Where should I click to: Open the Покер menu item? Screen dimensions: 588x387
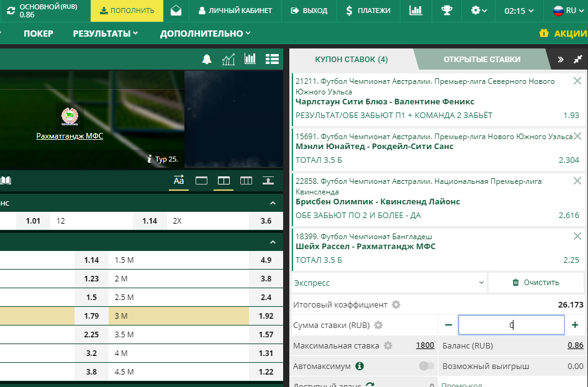pos(38,34)
